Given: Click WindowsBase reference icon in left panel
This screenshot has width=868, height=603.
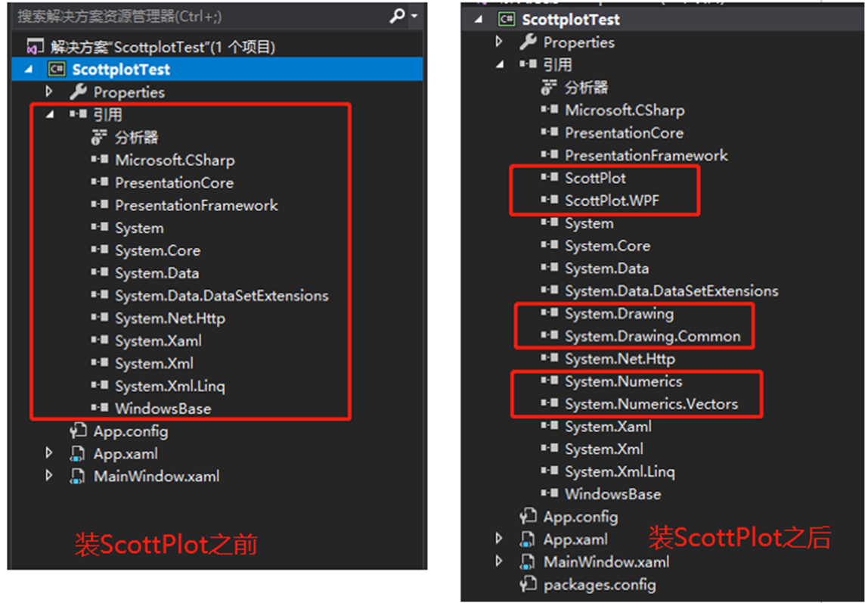Looking at the screenshot, I should (100, 408).
